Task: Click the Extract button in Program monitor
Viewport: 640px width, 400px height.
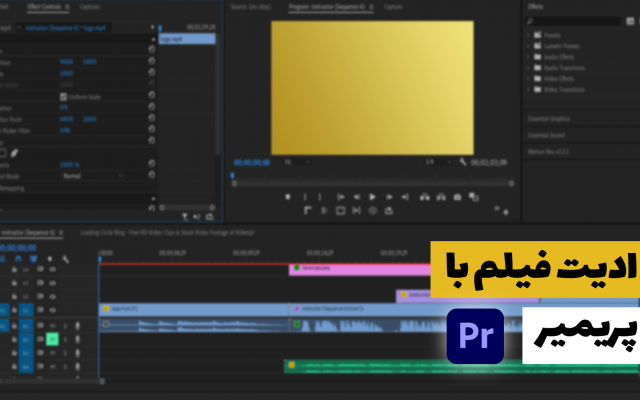Action: click(x=441, y=197)
